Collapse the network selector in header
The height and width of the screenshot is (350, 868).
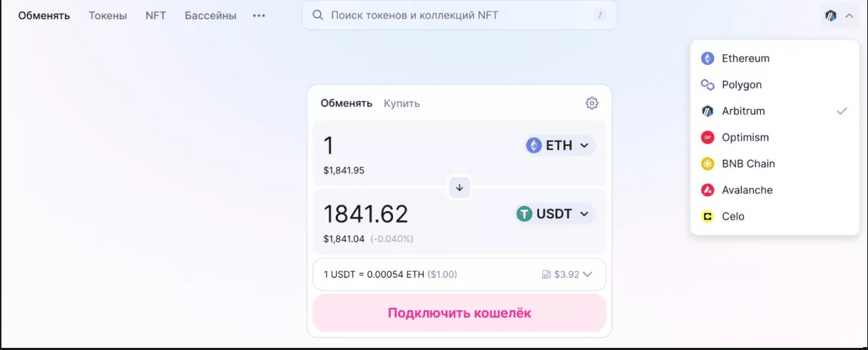pos(839,15)
